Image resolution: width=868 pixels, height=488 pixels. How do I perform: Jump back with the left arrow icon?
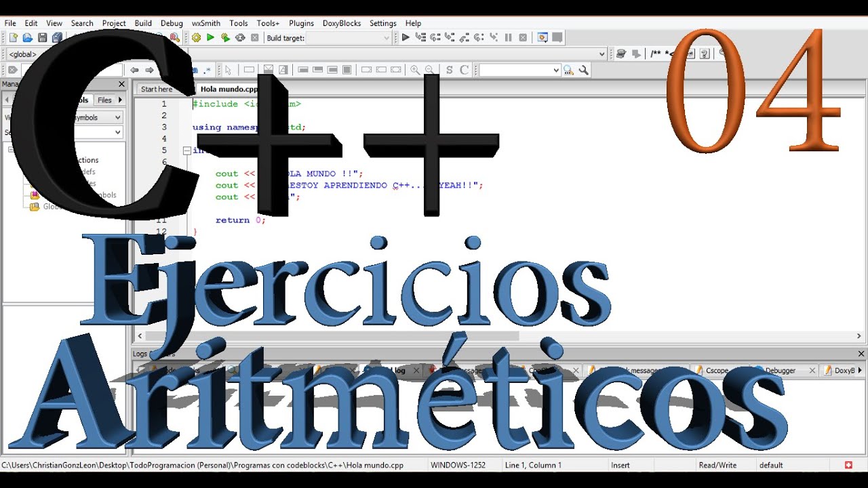click(x=134, y=70)
